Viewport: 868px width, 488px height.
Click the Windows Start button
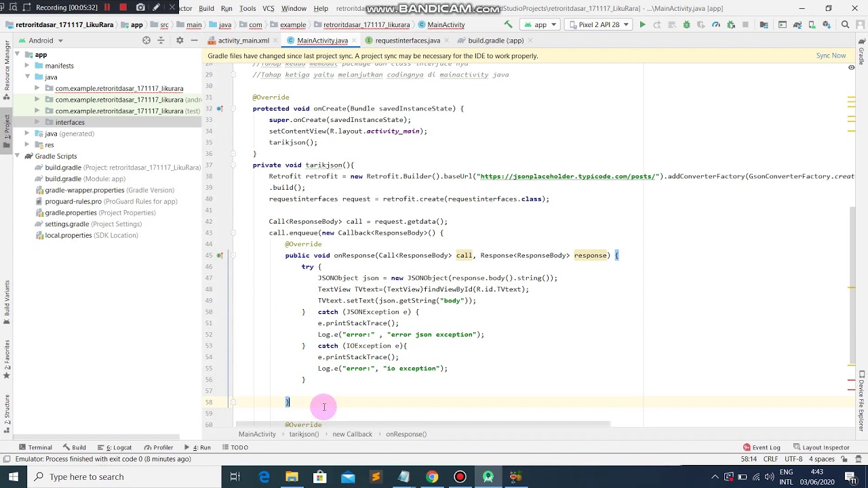pyautogui.click(x=14, y=476)
